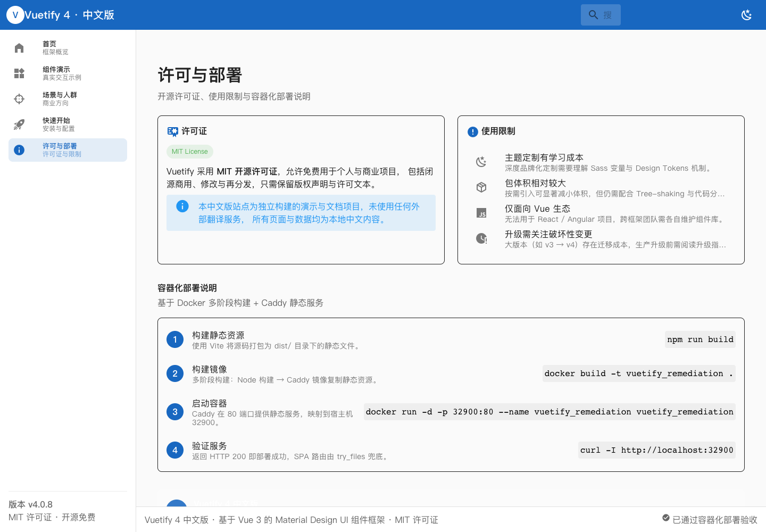Click the rocket icon for 快速开始
The image size is (766, 532).
[x=19, y=124]
